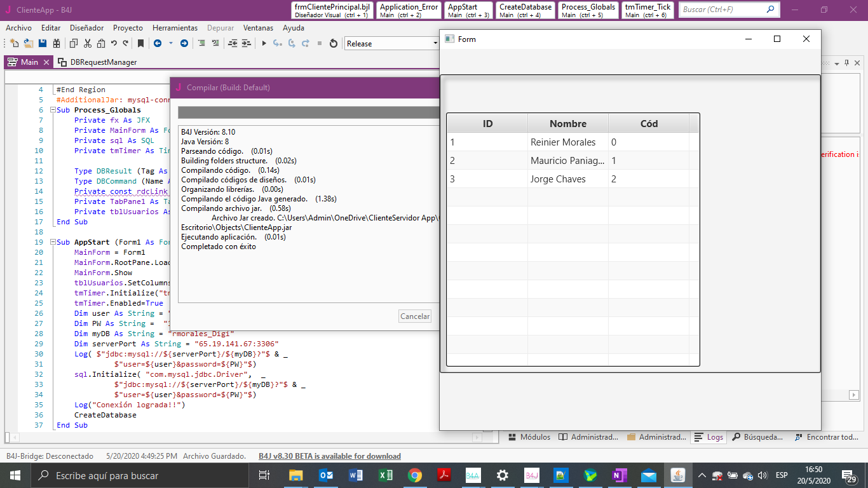Click the New file toolbar icon
The width and height of the screenshot is (868, 488).
[x=15, y=43]
